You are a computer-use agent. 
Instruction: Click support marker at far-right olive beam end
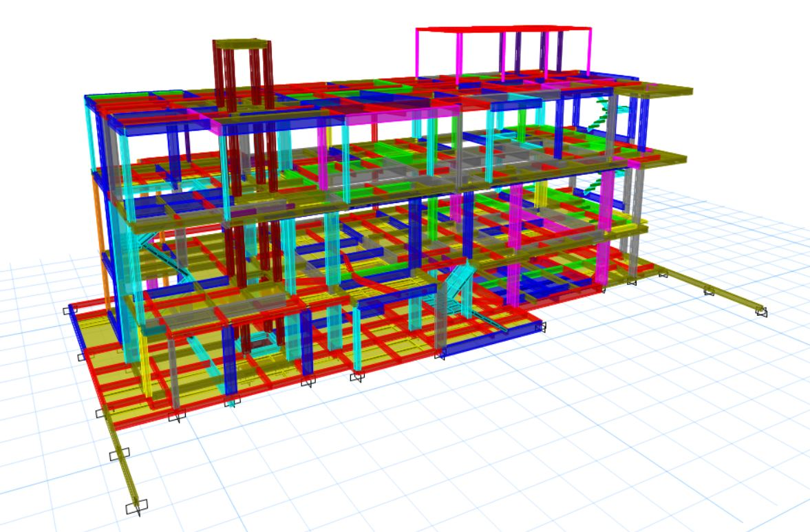coord(761,311)
